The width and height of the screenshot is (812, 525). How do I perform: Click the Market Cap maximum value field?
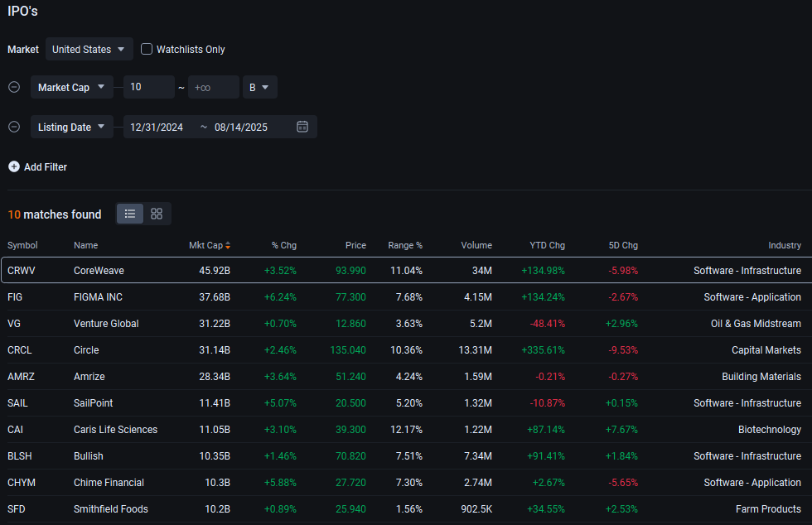click(213, 87)
